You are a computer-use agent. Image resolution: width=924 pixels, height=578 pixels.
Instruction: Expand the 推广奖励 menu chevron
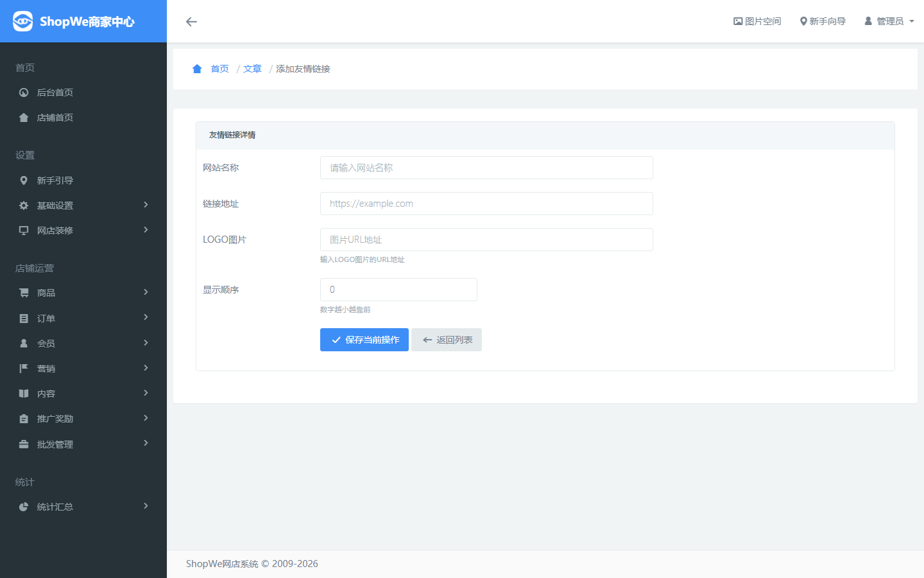(x=146, y=418)
